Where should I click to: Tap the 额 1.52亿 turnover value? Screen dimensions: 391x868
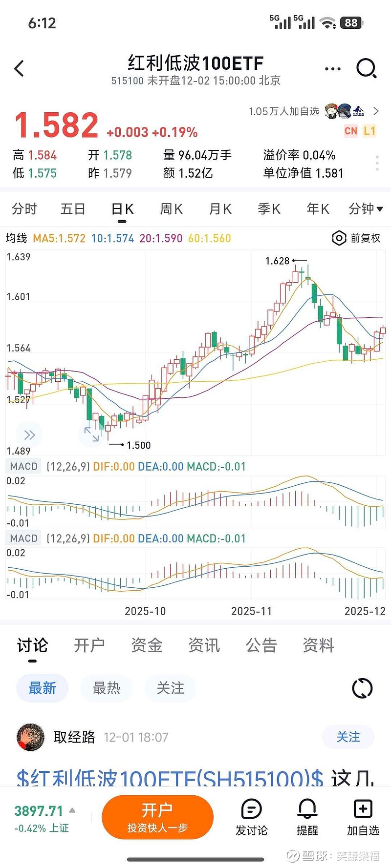pyautogui.click(x=188, y=173)
